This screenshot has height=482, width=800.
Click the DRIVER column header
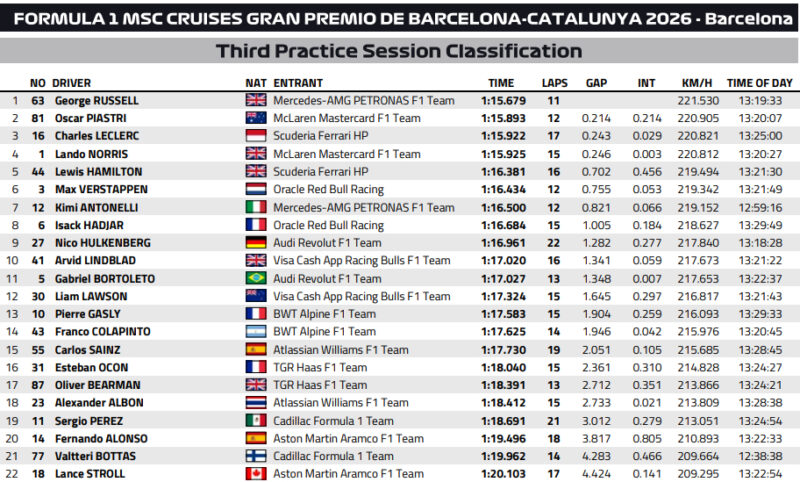pos(71,83)
